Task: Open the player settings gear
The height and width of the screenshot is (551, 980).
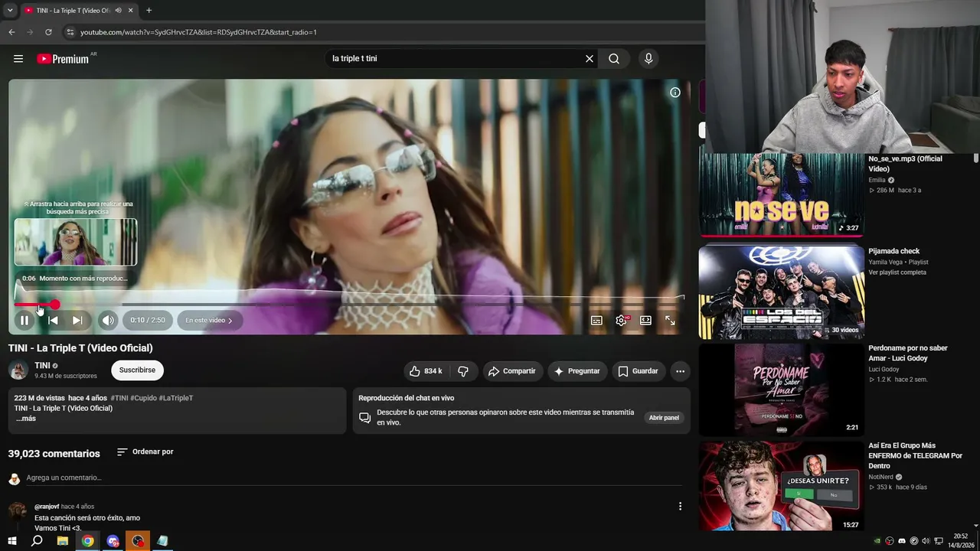Action: click(621, 321)
